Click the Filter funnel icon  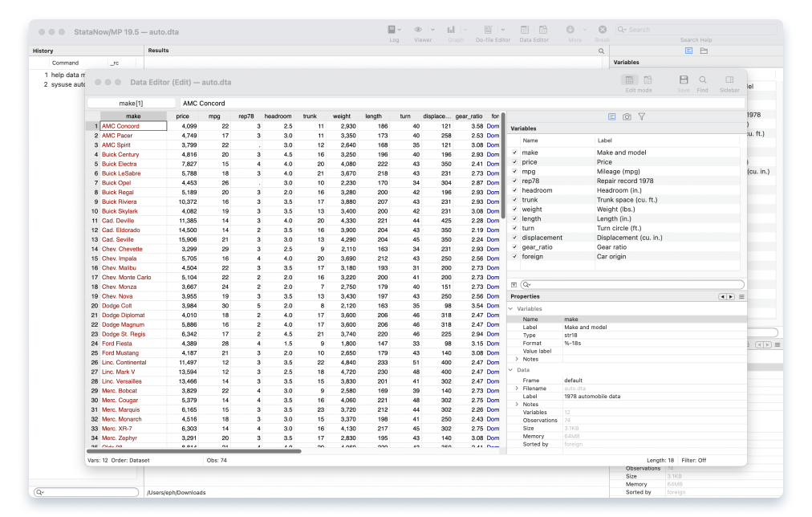tap(642, 117)
